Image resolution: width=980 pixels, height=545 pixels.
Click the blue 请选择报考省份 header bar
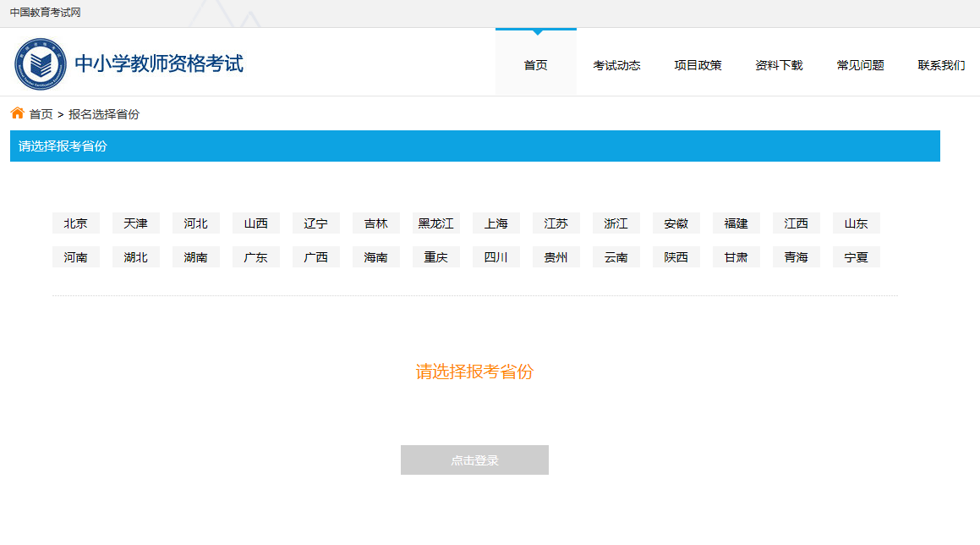(475, 146)
